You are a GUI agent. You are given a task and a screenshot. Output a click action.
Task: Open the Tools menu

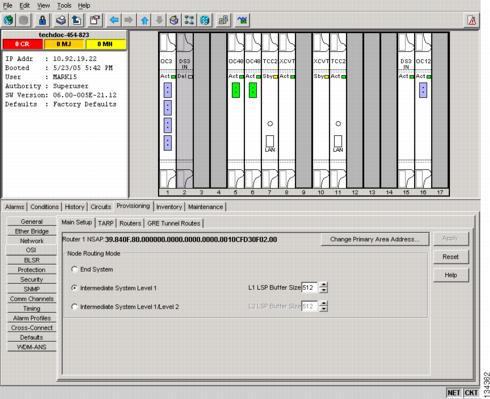click(64, 6)
